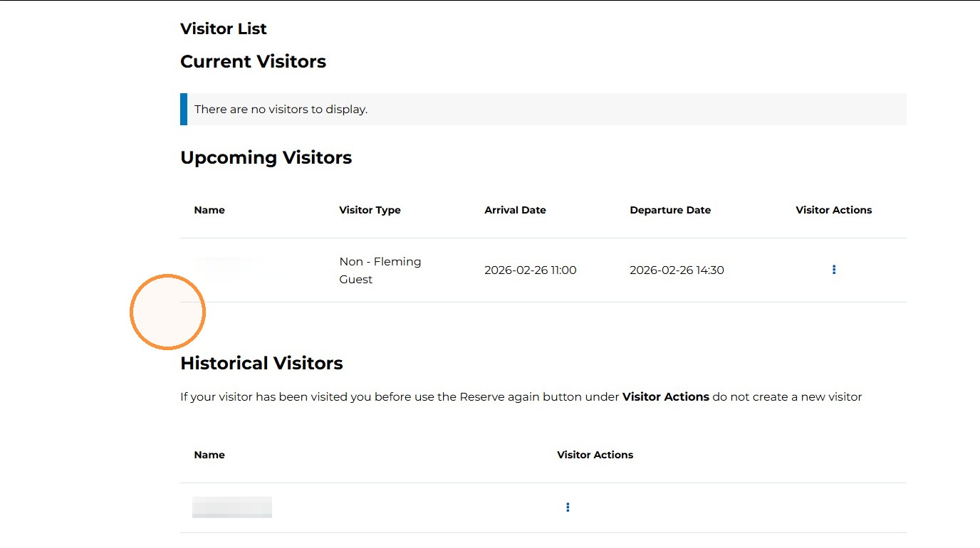The height and width of the screenshot is (548, 980).
Task: Open actions menu for the upcoming visitor
Action: pyautogui.click(x=834, y=270)
